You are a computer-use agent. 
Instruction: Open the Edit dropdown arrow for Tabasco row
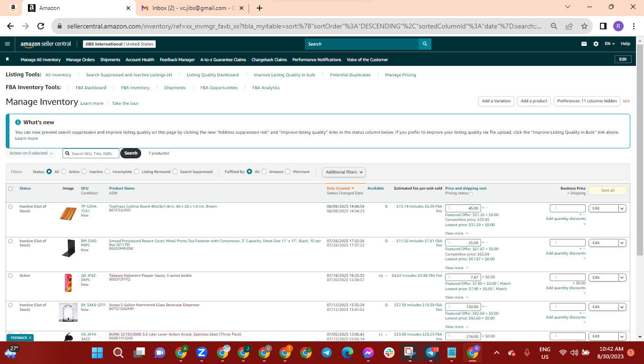point(622,277)
